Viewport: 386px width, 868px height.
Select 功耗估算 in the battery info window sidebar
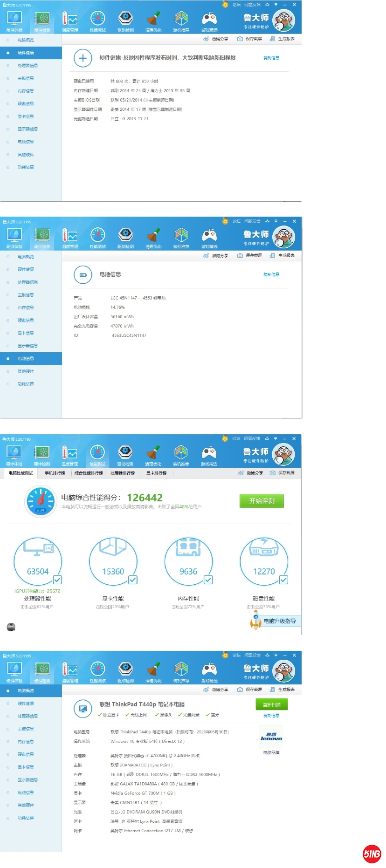click(26, 384)
